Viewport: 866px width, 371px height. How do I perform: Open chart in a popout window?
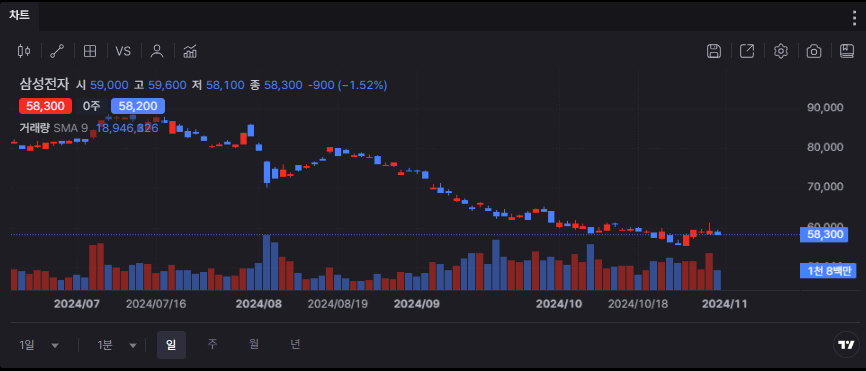747,51
